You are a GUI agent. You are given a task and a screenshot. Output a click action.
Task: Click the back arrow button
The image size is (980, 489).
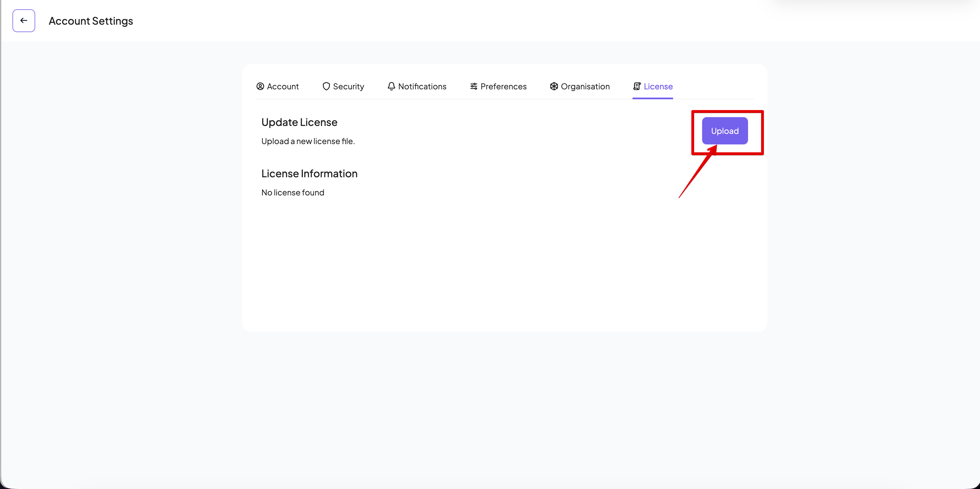tap(24, 20)
